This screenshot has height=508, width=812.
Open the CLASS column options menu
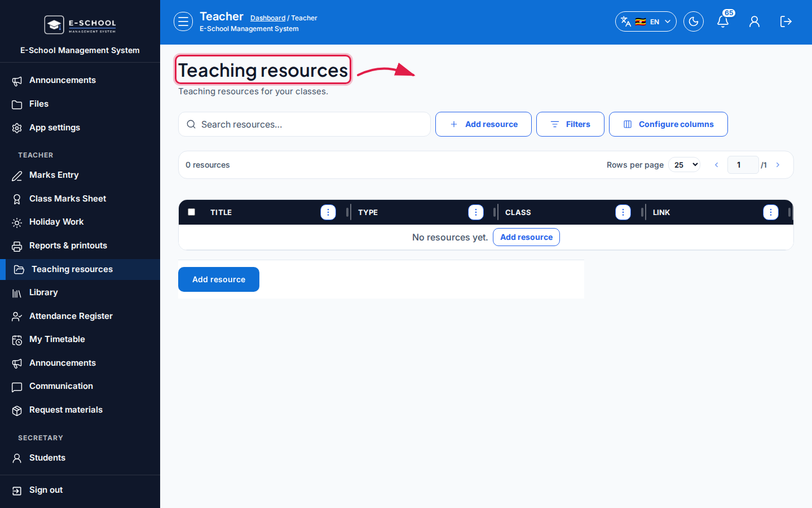pyautogui.click(x=623, y=212)
